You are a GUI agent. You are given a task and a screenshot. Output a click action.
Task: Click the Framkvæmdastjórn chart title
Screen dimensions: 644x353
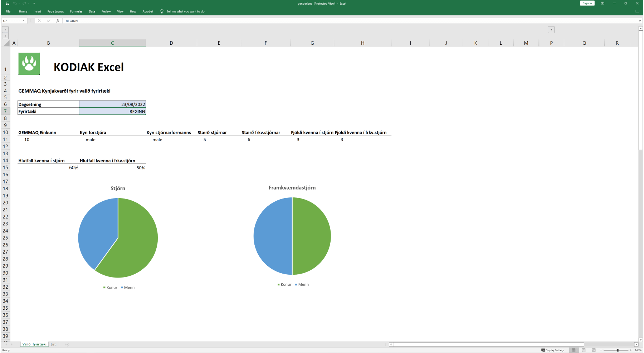point(292,188)
